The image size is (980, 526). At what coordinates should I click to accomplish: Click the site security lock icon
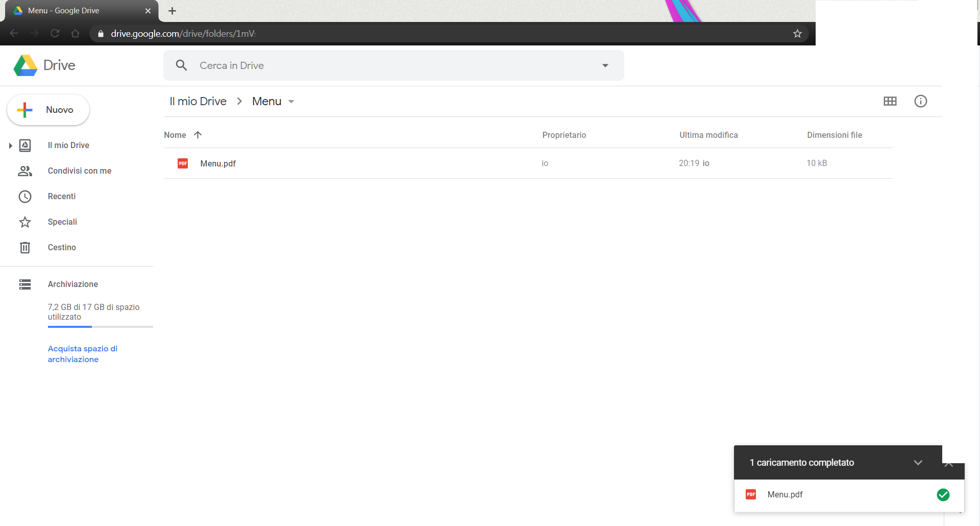(101, 34)
